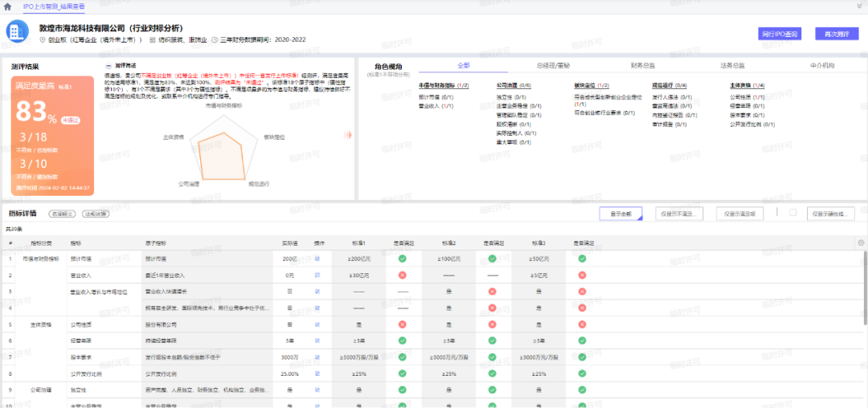Select the 仅显示满足项 filter button
This screenshot has height=408, width=868.
[739, 214]
